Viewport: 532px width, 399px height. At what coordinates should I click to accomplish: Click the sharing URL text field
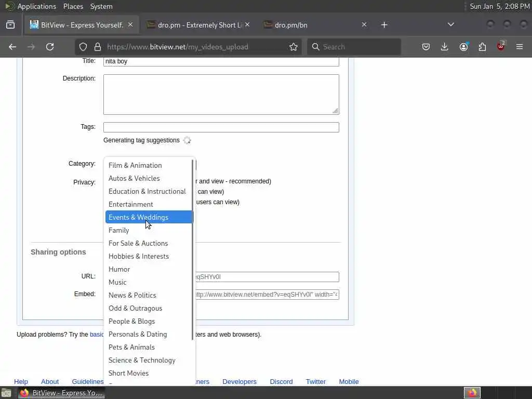click(267, 277)
